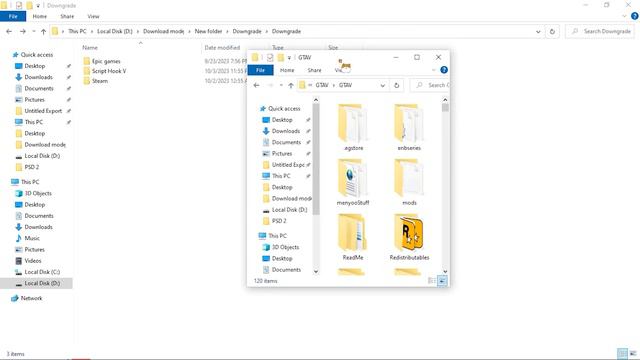Open Help in the GTAV window ribbon
The image size is (640, 360).
coord(444,70)
